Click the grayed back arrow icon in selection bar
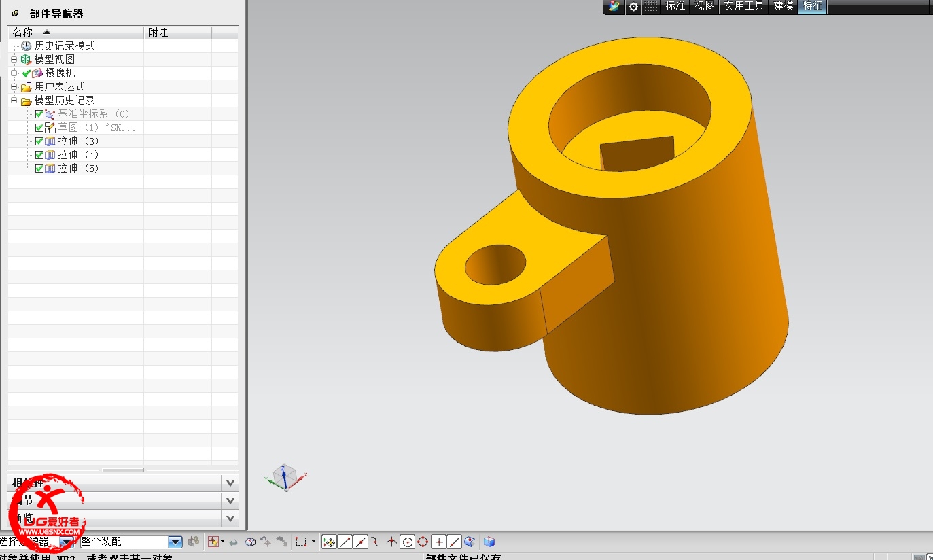933x560 pixels. [233, 542]
